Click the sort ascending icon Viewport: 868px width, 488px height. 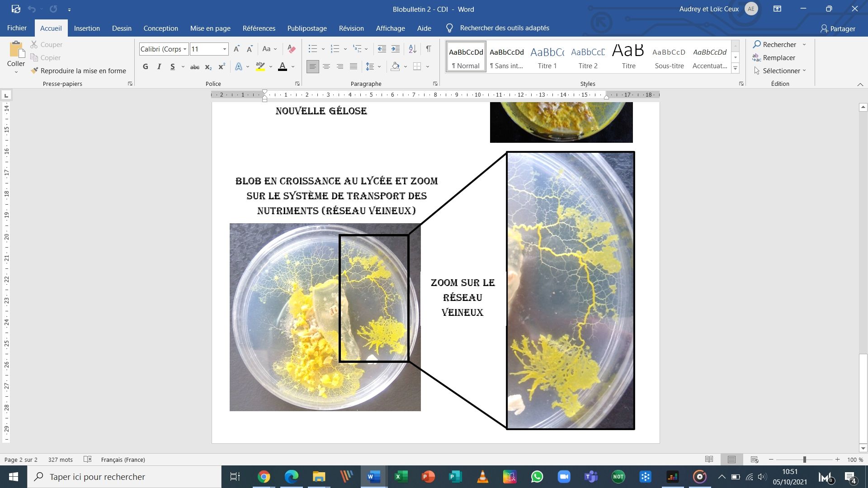pos(412,49)
